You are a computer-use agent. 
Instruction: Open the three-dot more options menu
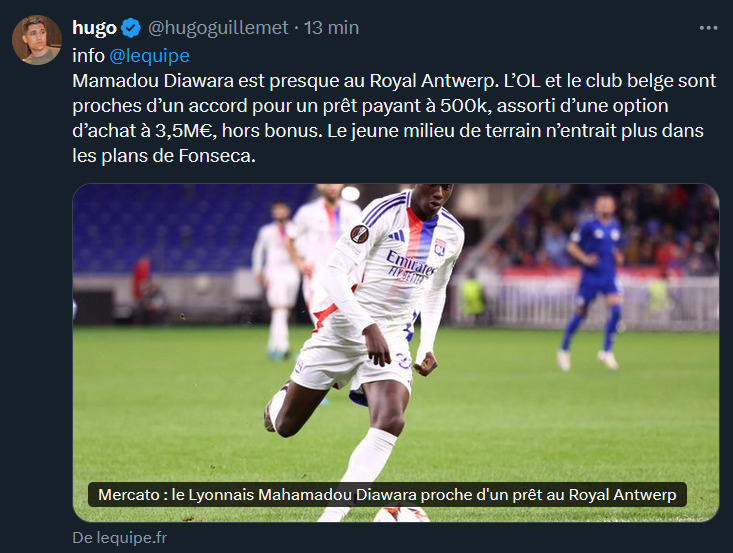708,29
